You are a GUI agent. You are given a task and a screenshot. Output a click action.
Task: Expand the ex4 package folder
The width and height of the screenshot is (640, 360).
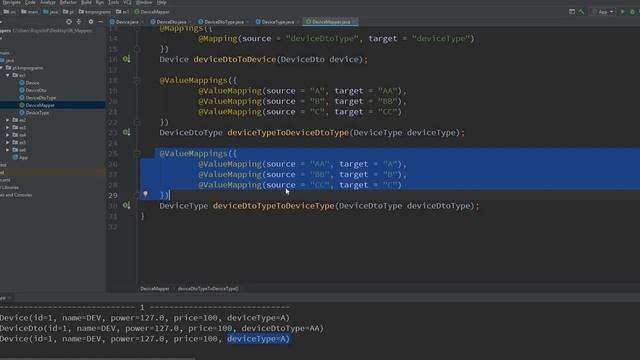pyautogui.click(x=7, y=135)
